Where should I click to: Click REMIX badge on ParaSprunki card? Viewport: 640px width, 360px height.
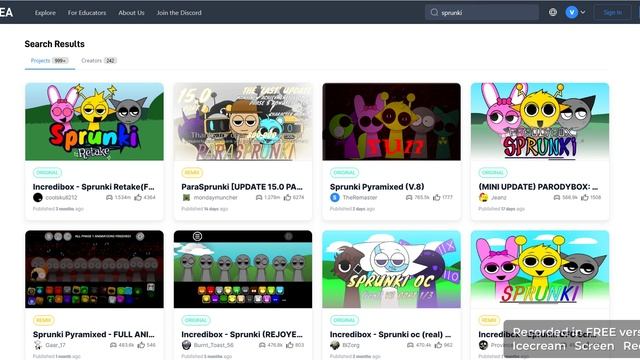tap(192, 173)
